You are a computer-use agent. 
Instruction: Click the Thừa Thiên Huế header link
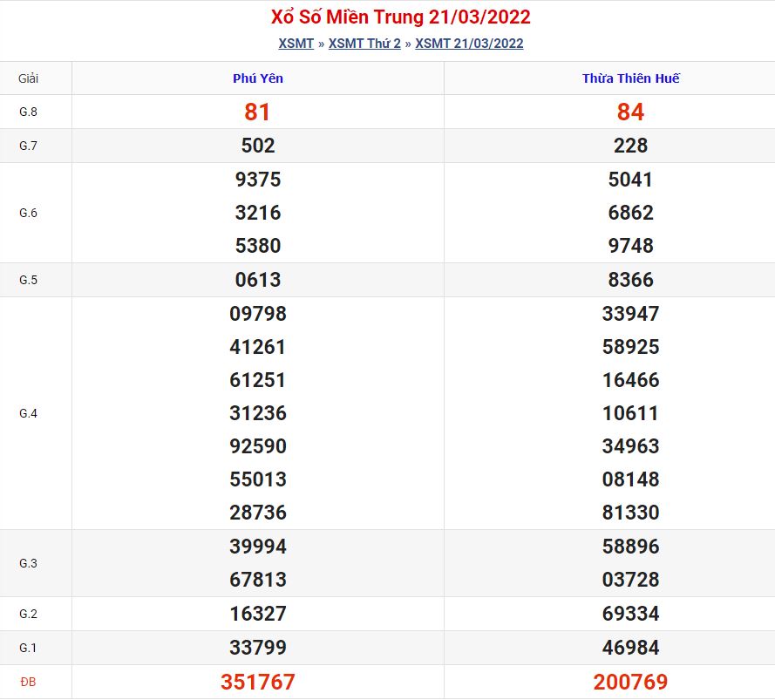tap(630, 78)
